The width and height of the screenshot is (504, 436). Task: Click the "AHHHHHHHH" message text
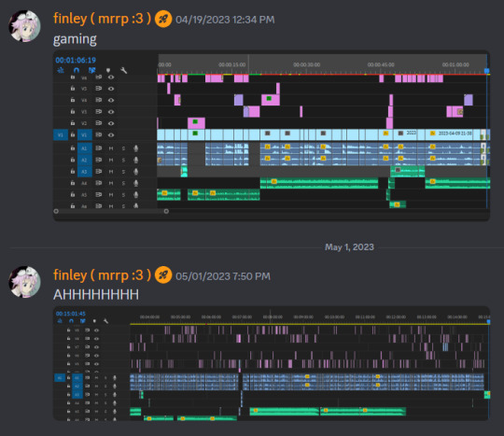coord(96,294)
